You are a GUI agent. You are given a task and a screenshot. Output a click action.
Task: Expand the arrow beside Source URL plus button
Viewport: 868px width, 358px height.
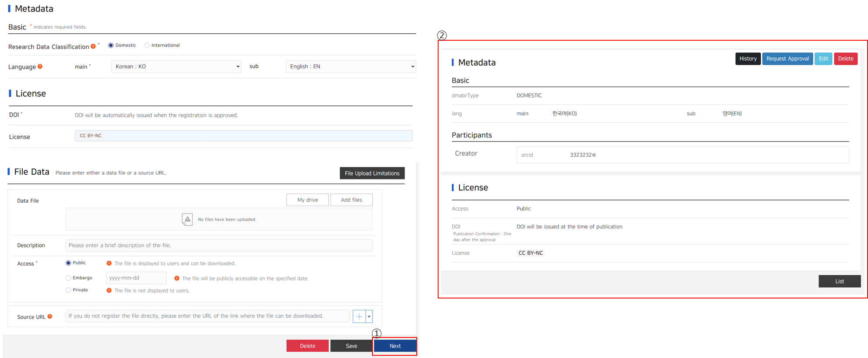pos(369,316)
